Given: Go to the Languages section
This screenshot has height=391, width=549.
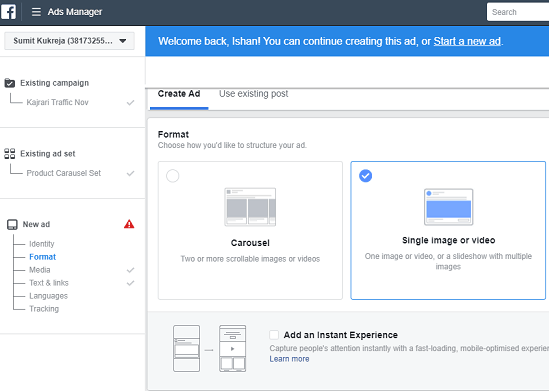Looking at the screenshot, I should point(48,296).
